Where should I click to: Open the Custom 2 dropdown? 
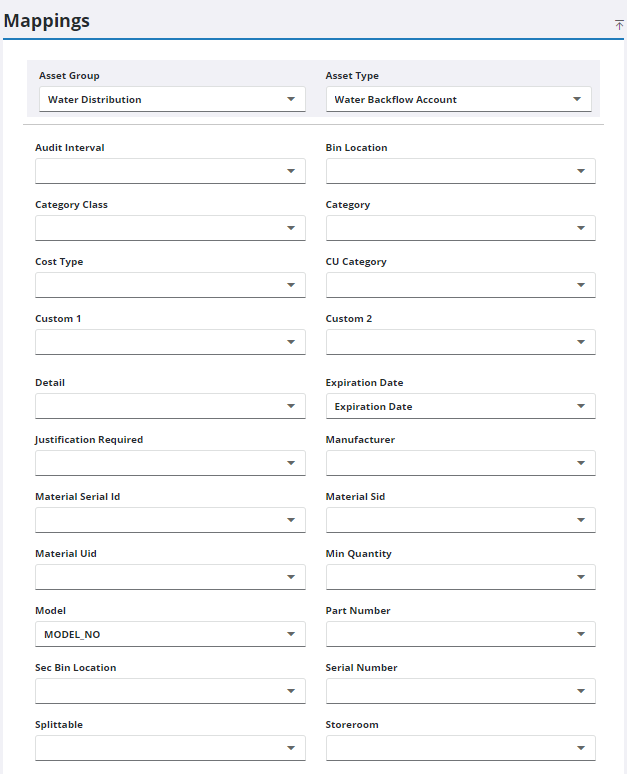pyautogui.click(x=461, y=342)
